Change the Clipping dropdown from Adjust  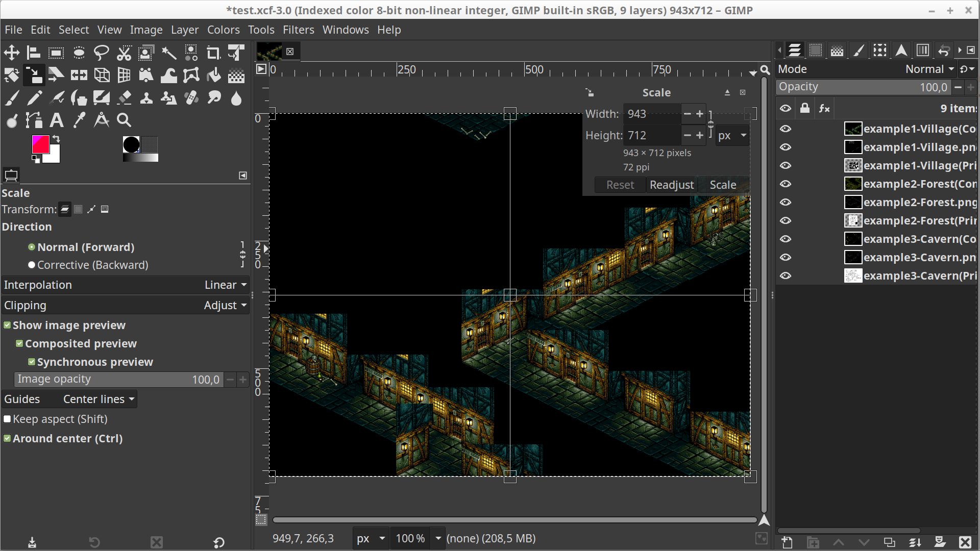tap(225, 305)
